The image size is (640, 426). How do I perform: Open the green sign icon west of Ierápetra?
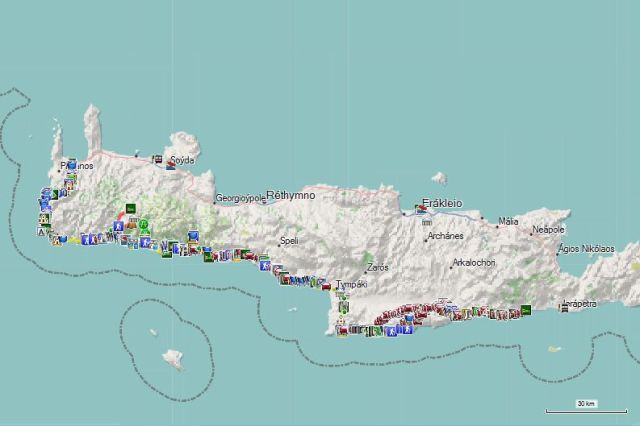click(x=525, y=310)
